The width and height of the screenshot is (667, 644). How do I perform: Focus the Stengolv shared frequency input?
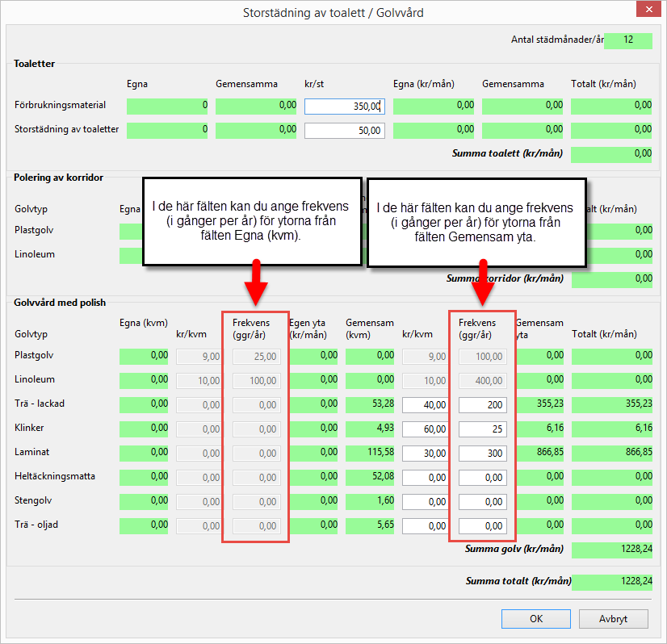click(x=482, y=502)
